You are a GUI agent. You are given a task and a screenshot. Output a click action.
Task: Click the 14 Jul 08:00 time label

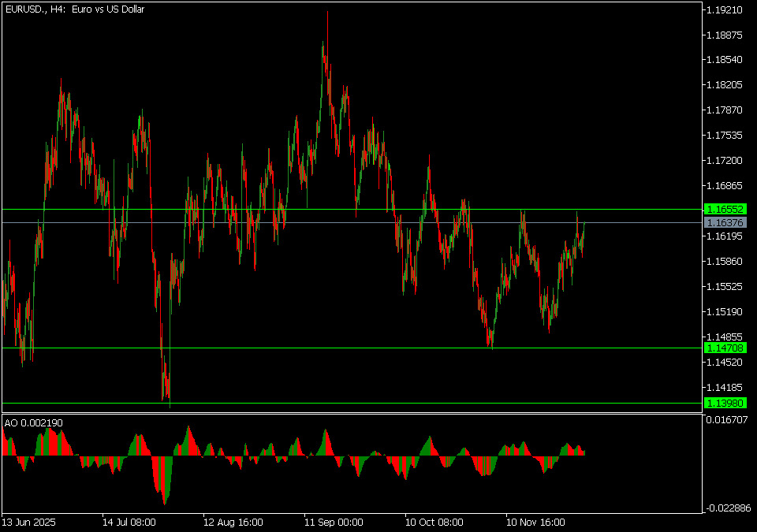[129, 522]
